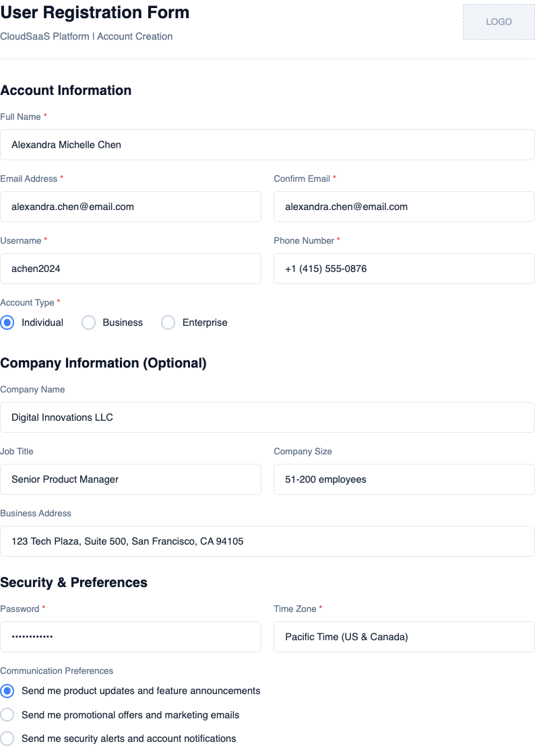The height and width of the screenshot is (756, 535).
Task: Click the Business Address field
Action: [267, 541]
